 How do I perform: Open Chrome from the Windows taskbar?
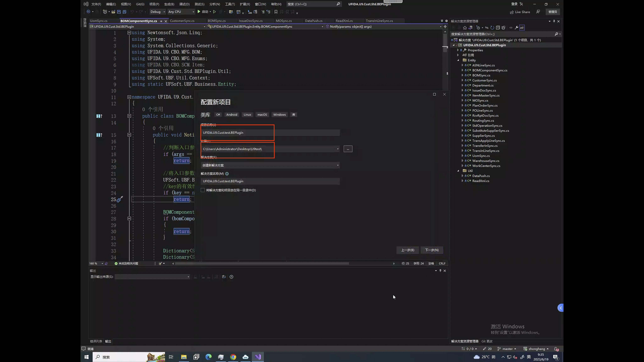(233, 357)
